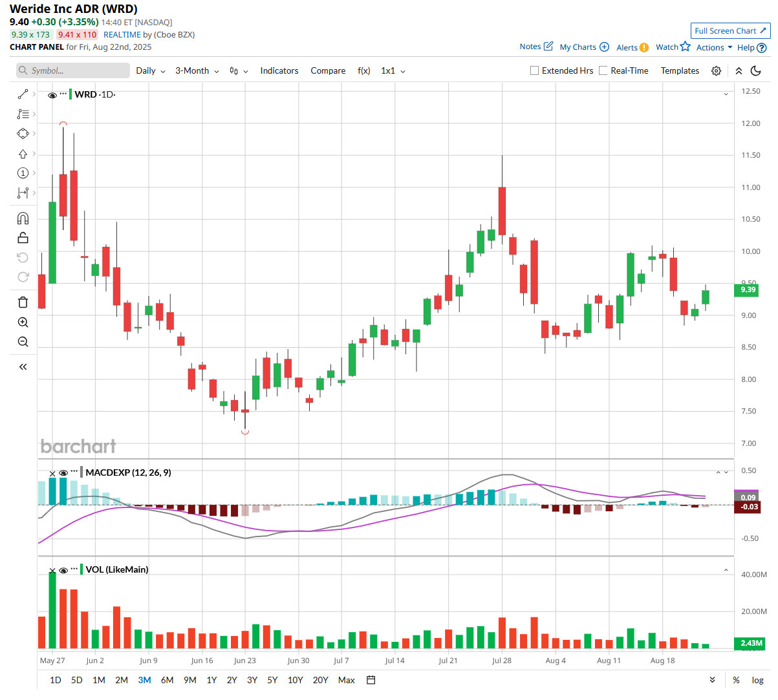
Task: Click the WRD series green color swatch
Action: point(70,94)
